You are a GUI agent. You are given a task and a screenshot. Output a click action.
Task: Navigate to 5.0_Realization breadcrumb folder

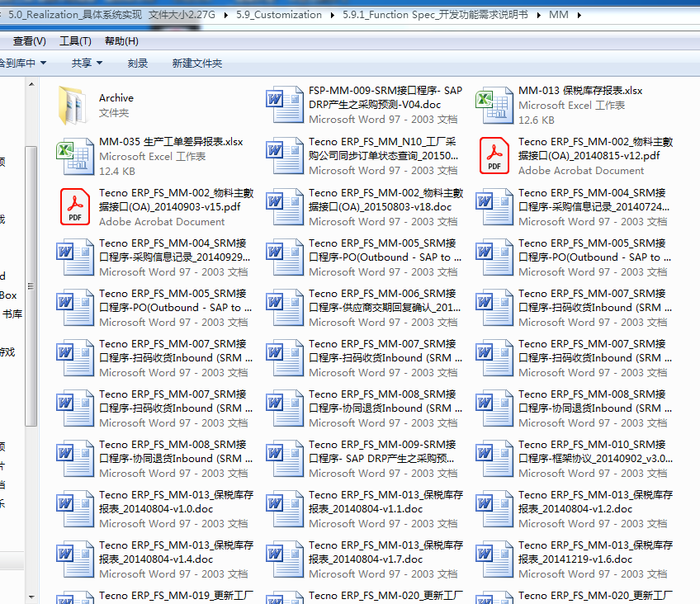(x=111, y=15)
